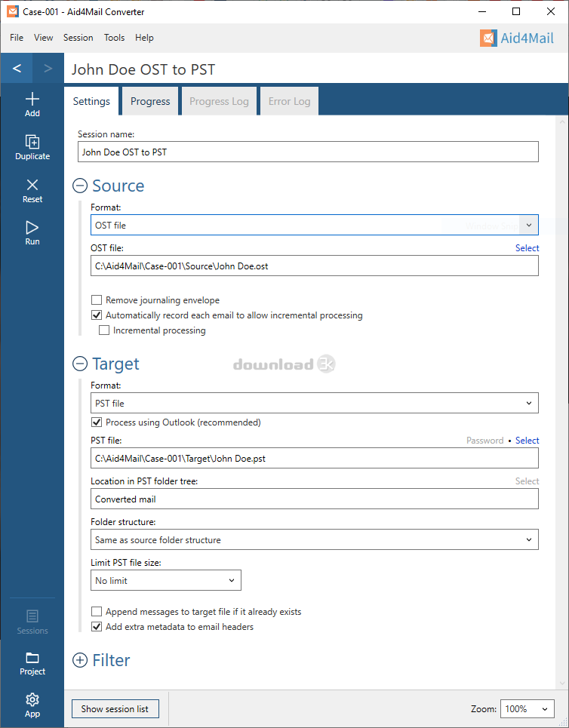This screenshot has height=728, width=569.
Task: Click Show session list button
Action: (x=115, y=709)
